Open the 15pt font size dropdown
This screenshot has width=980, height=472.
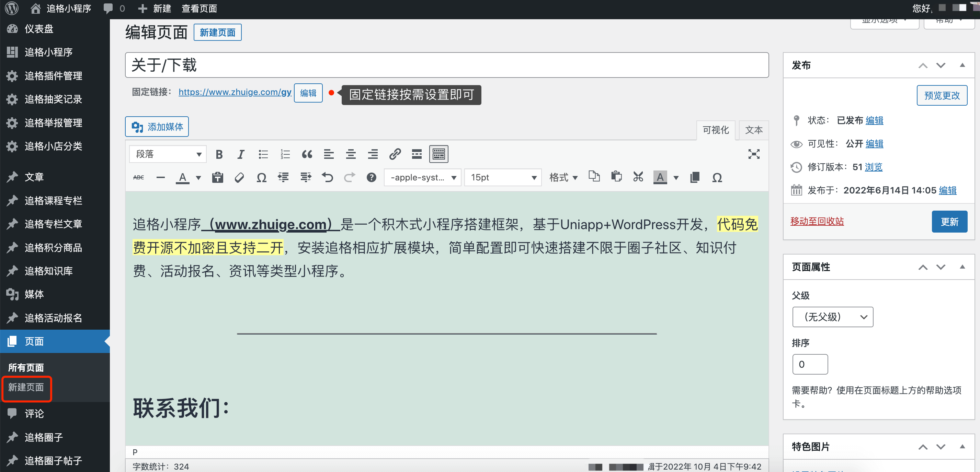pyautogui.click(x=503, y=177)
